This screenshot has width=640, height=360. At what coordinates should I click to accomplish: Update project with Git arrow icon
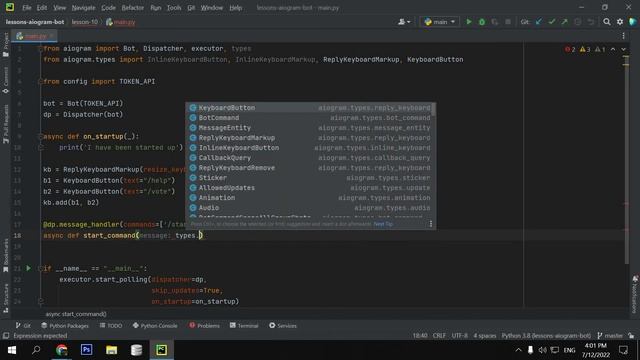point(539,22)
